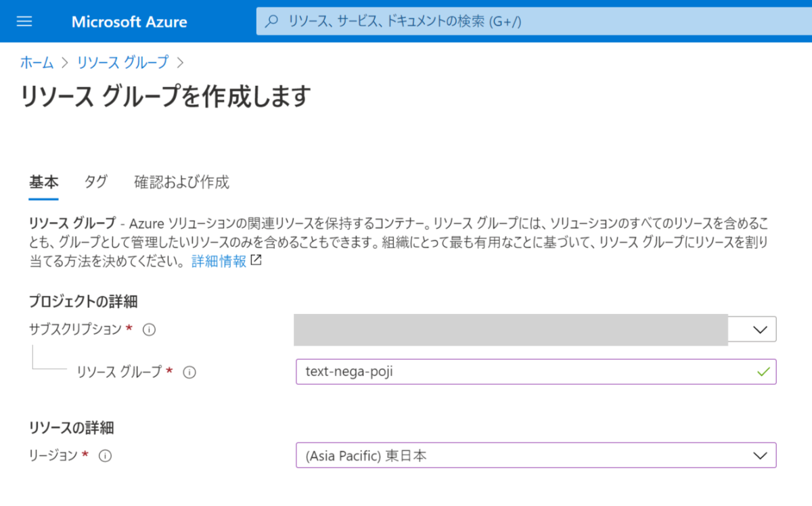Image resolution: width=812 pixels, height=506 pixels.
Task: Click the リソースの詳細 heading
Action: click(71, 428)
